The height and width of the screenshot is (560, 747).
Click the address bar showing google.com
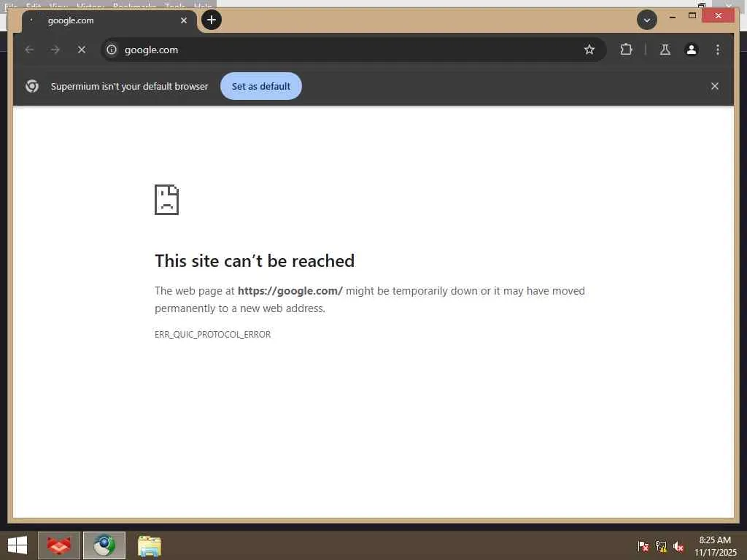(x=354, y=50)
